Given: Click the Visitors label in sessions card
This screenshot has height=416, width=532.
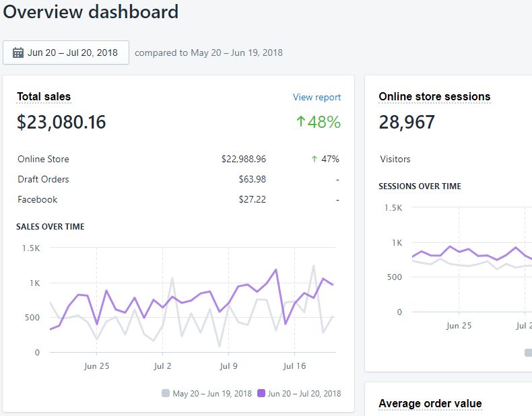Looking at the screenshot, I should pos(395,160).
